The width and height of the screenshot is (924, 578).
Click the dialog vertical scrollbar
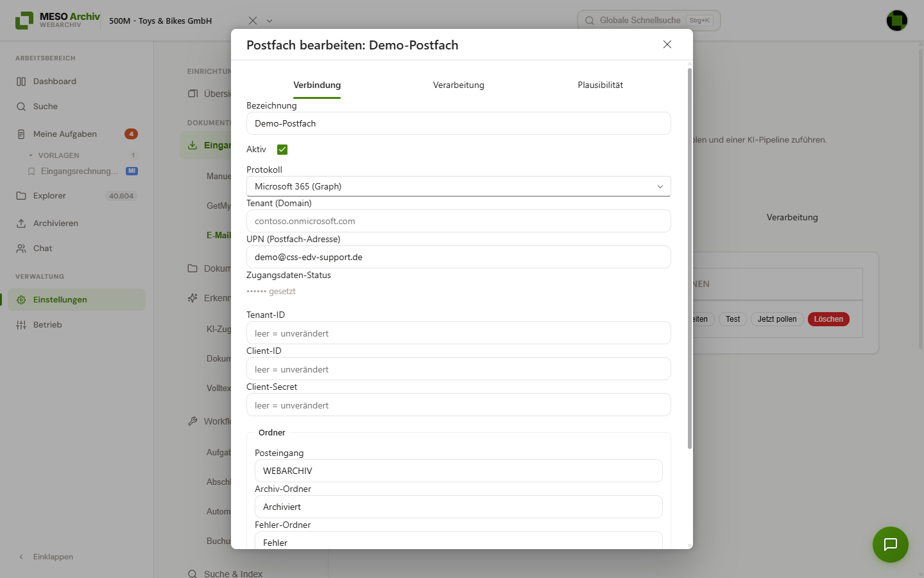point(690,258)
